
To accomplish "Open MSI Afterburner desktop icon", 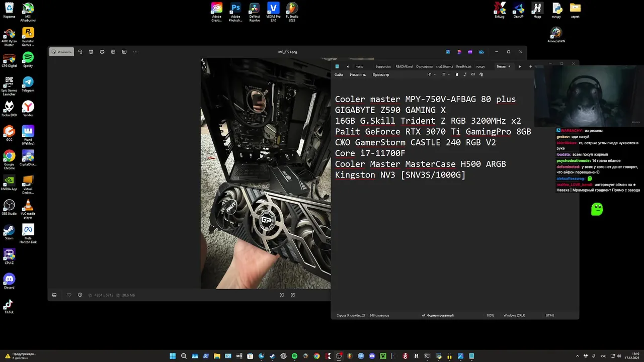I will click(28, 12).
